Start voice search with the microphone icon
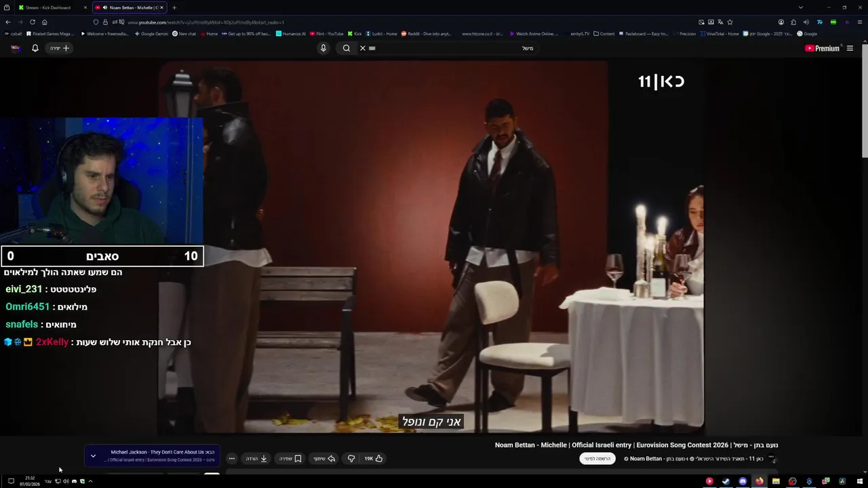 pyautogui.click(x=323, y=48)
